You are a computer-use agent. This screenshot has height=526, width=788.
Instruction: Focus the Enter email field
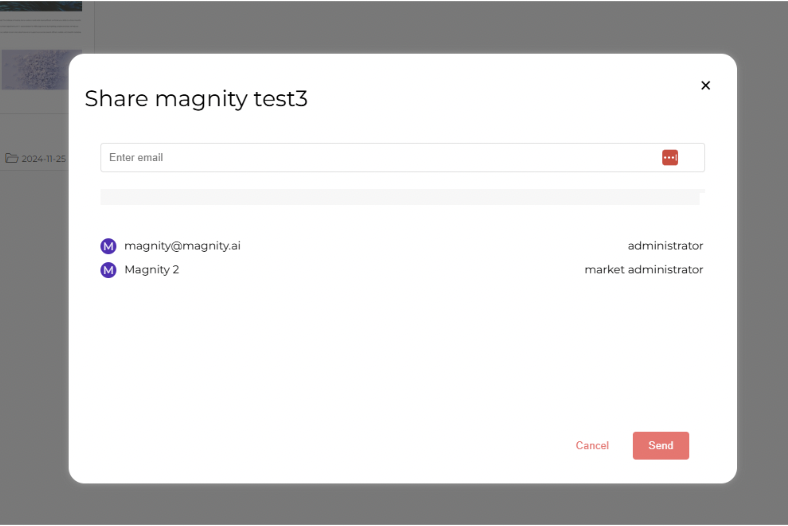tap(380, 157)
